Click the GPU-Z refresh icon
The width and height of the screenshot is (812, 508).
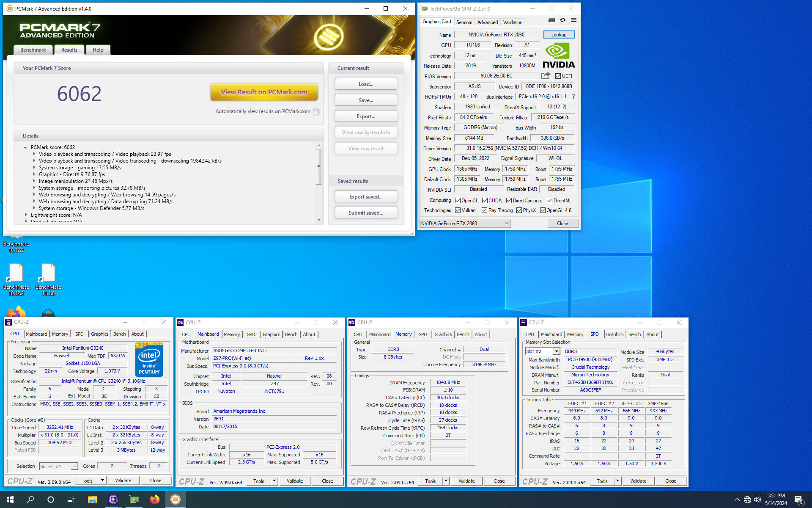click(562, 20)
